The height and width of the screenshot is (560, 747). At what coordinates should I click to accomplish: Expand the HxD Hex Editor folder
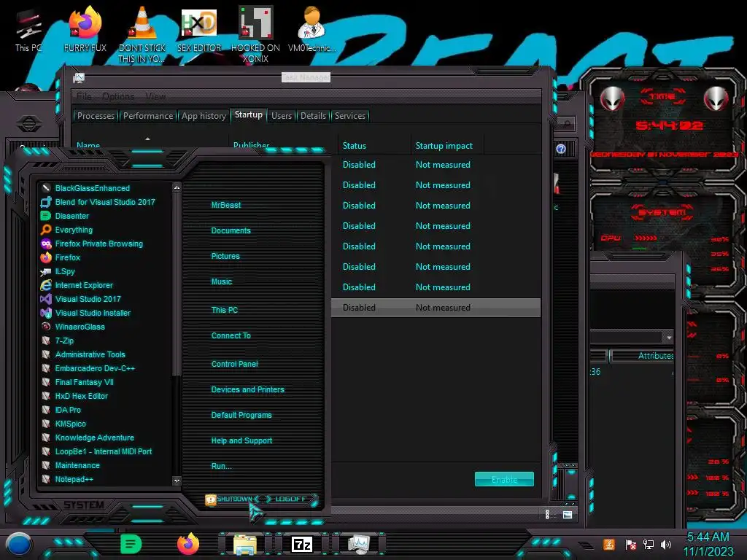(x=83, y=396)
